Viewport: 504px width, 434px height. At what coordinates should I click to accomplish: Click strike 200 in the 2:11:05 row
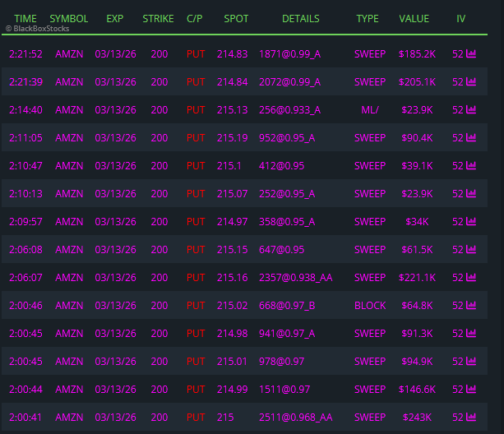[x=160, y=138]
